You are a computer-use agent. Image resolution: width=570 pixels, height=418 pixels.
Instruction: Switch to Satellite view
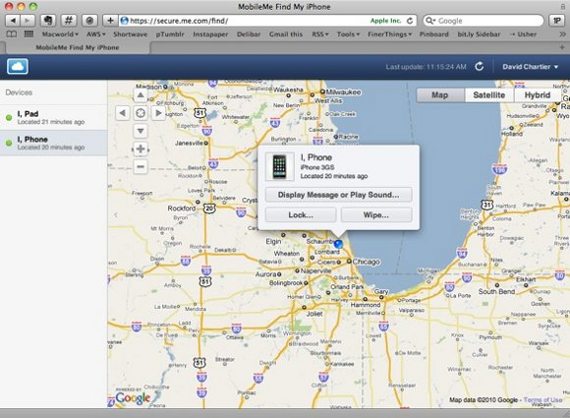point(489,95)
